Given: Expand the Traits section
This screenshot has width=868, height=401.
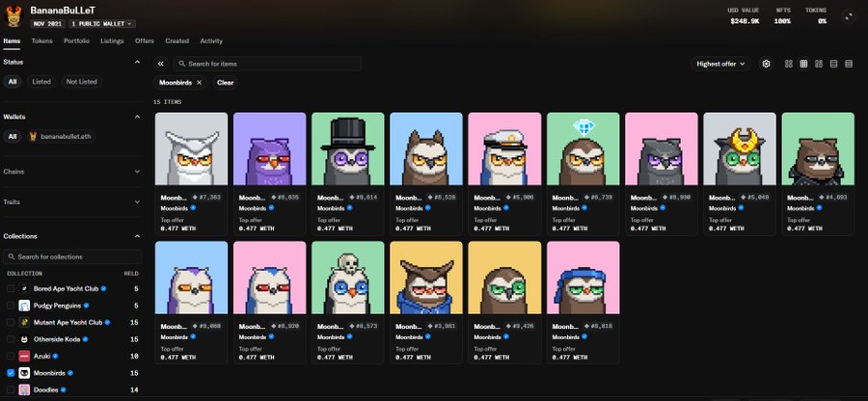Looking at the screenshot, I should 137,201.
